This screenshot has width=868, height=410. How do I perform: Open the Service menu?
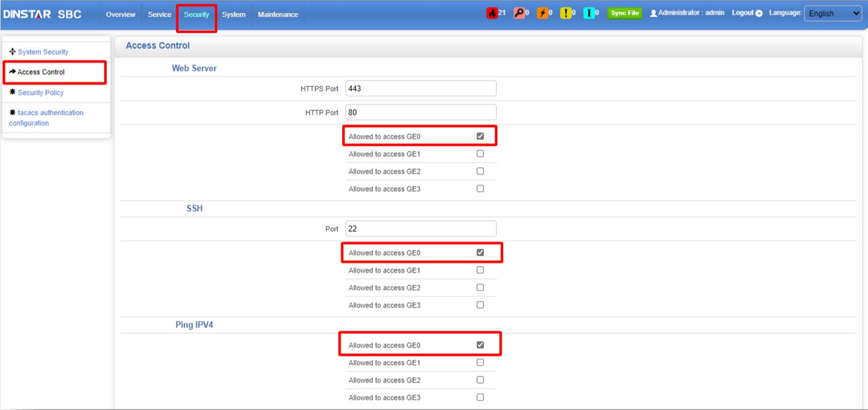159,14
